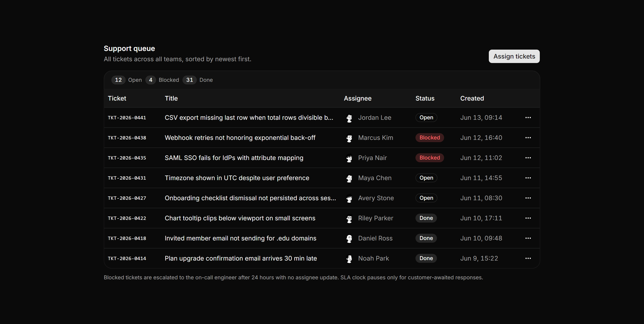This screenshot has width=644, height=324.
Task: Click the Done badge for Riley Parker
Action: [426, 218]
